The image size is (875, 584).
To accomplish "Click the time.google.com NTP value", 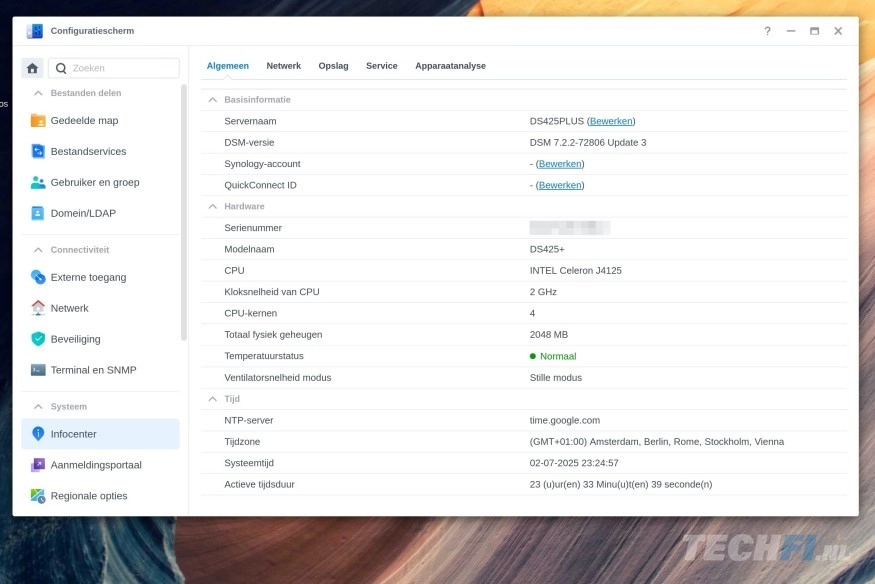I will coord(565,421).
